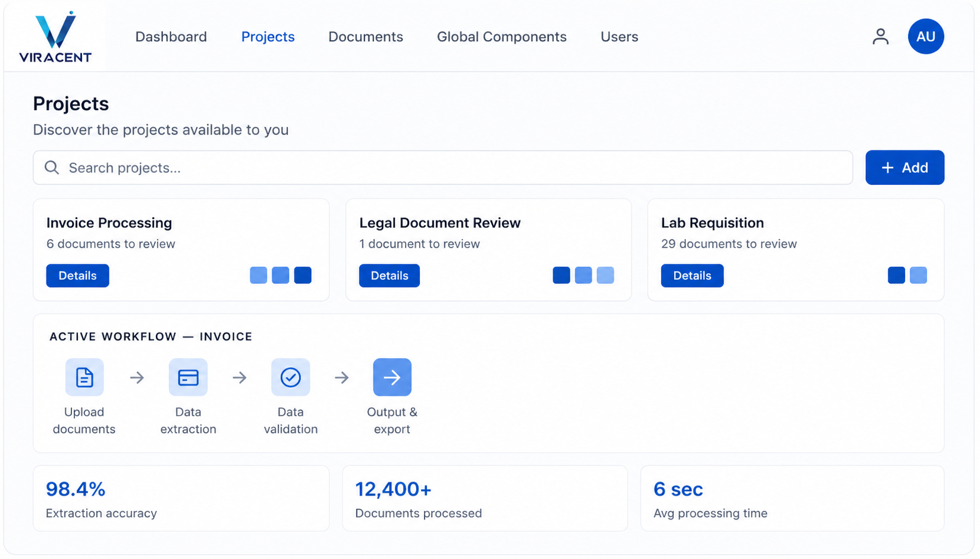
Task: Click the Data extraction step label
Action: click(188, 420)
